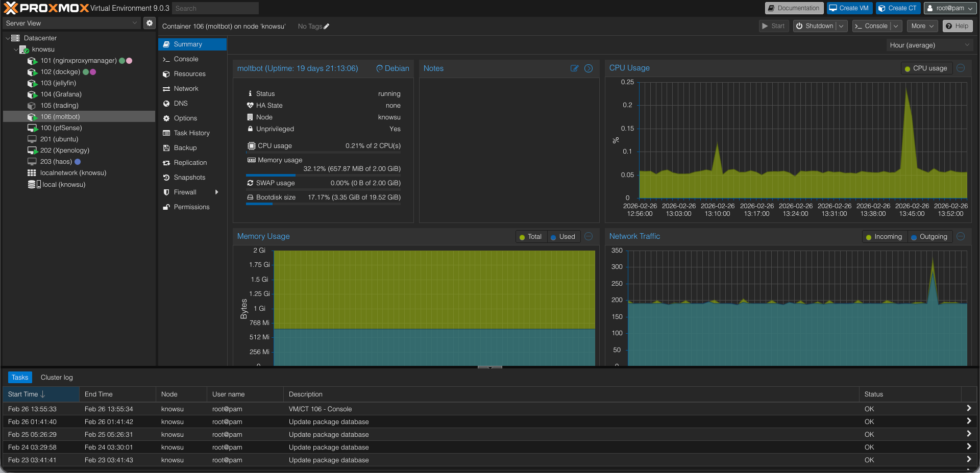980x473 pixels.
Task: Collapse the CPU Usage panel icon
Action: tap(961, 68)
